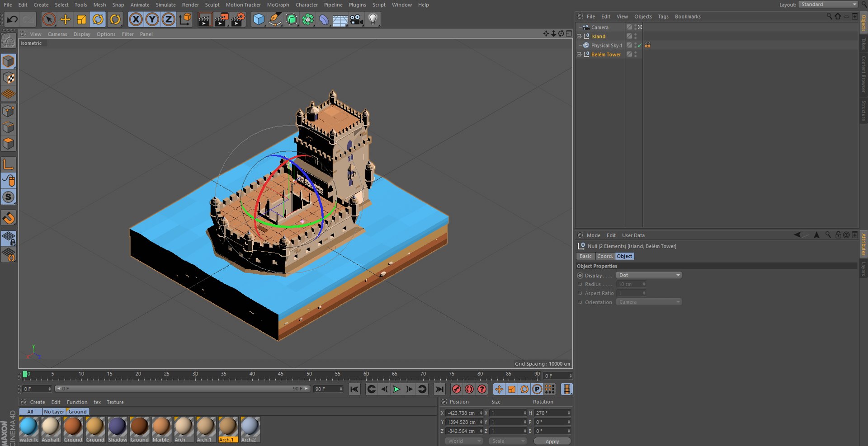Click the Floor environment icon

[340, 19]
